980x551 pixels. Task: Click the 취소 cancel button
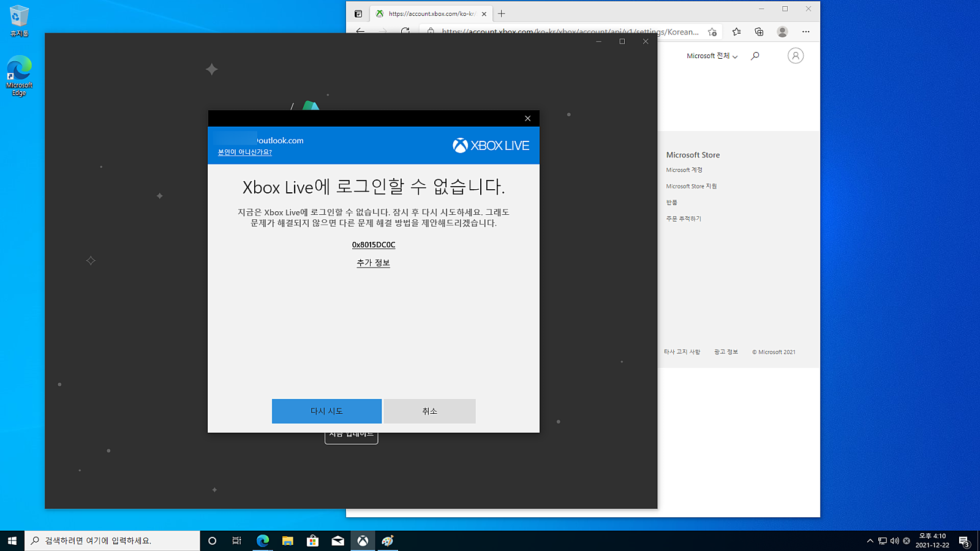(x=429, y=411)
